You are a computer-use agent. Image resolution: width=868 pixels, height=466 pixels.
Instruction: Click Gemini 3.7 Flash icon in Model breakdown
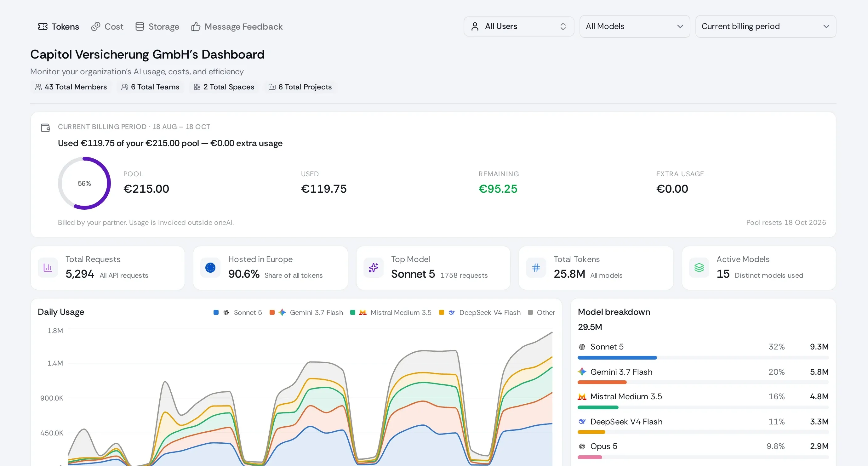[582, 372]
